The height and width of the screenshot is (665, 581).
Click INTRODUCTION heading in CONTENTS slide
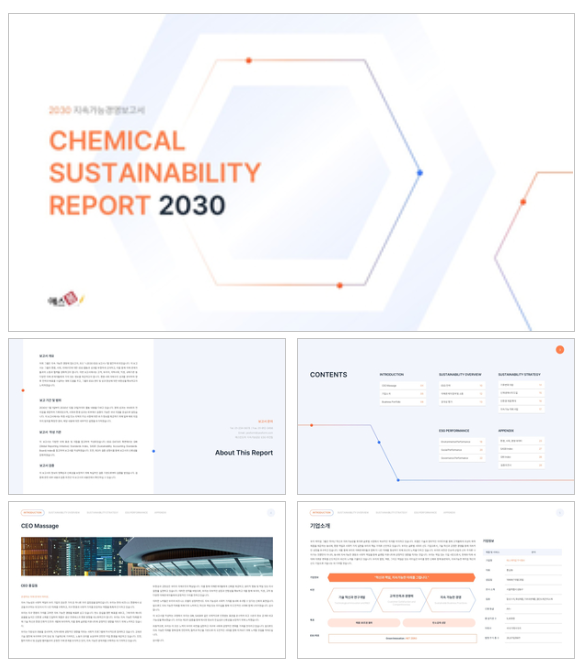point(391,374)
